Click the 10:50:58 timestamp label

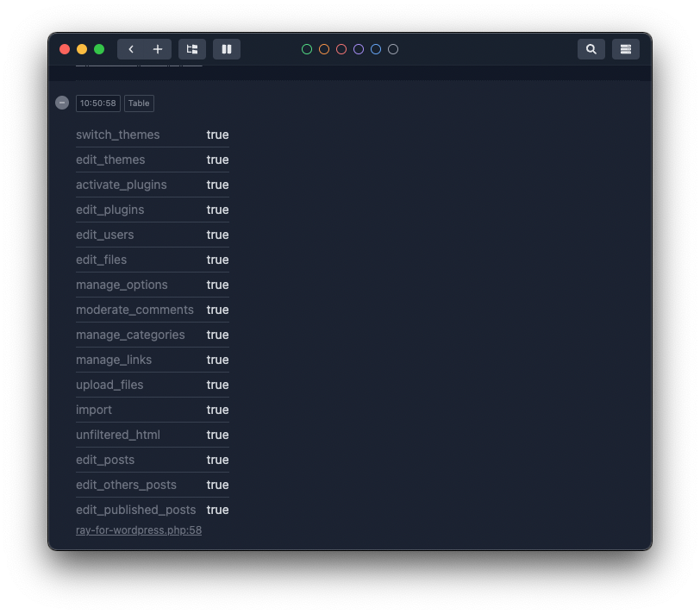pos(98,103)
